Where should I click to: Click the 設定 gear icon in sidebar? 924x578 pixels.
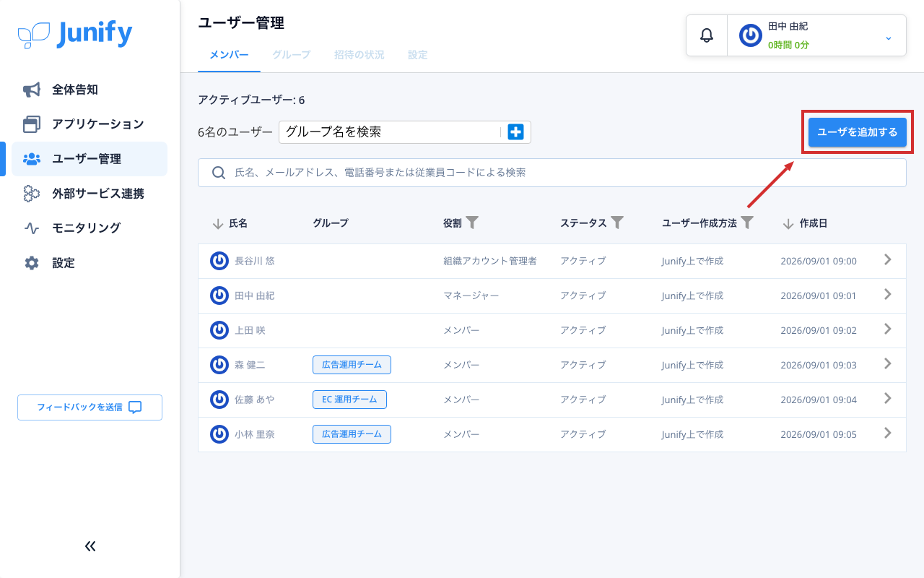(x=32, y=263)
